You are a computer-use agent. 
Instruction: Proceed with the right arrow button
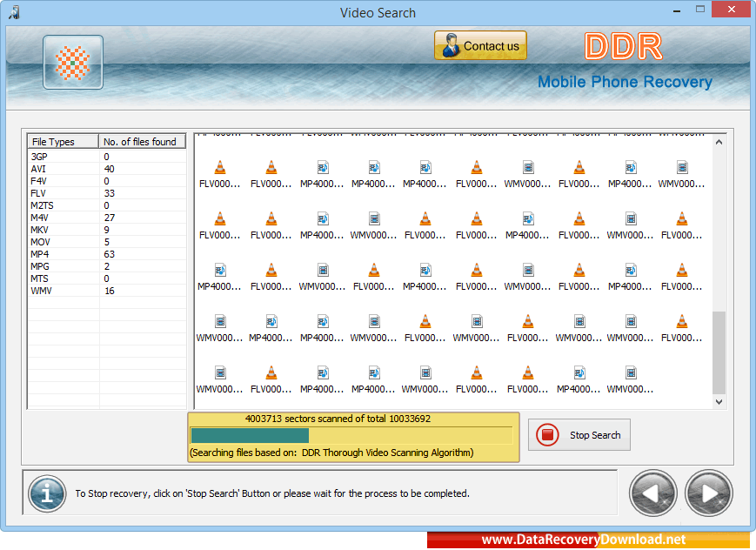pos(709,493)
